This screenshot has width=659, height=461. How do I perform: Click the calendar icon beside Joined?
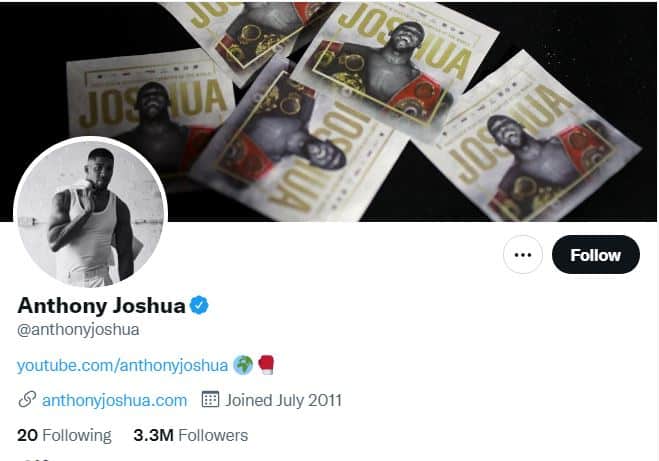210,399
